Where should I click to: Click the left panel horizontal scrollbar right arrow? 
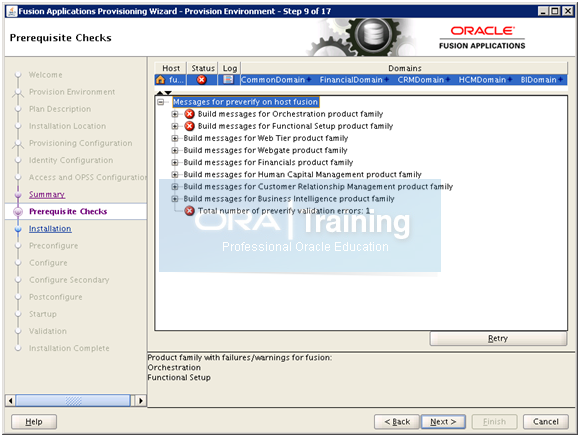(x=140, y=400)
